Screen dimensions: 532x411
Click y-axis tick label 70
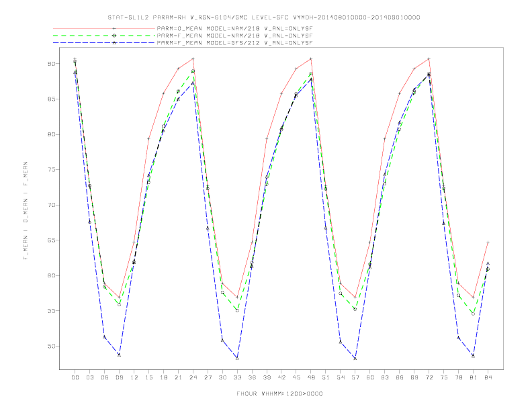click(52, 205)
